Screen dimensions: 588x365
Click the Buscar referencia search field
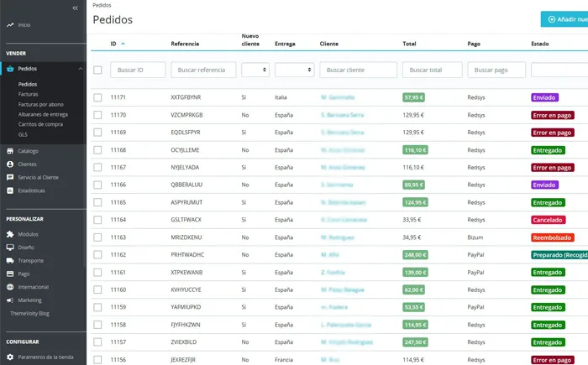(x=202, y=70)
